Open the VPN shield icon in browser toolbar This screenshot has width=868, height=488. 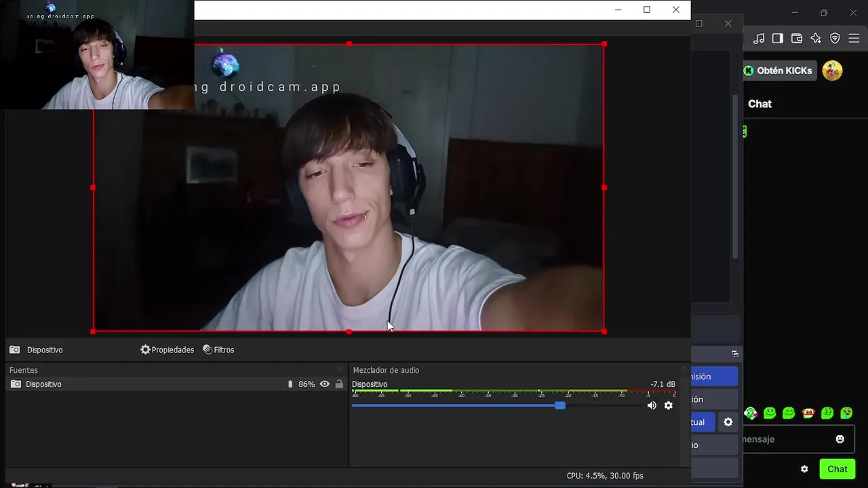tap(835, 39)
